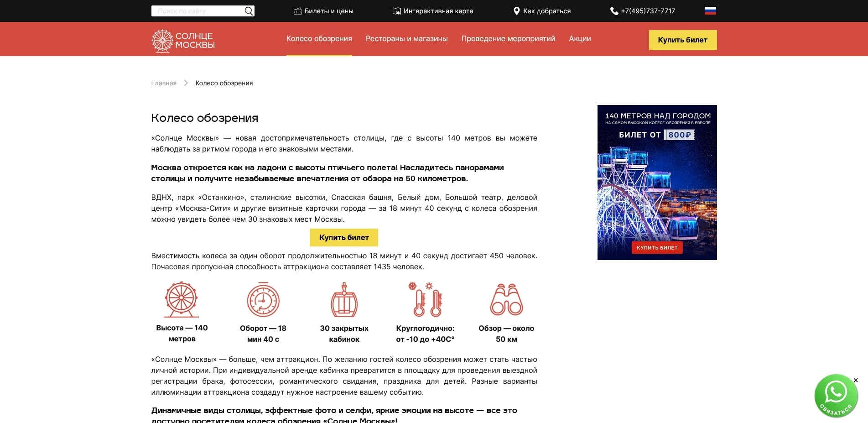868x423 pixels.
Task: Click the interactive map icon
Action: pos(396,10)
